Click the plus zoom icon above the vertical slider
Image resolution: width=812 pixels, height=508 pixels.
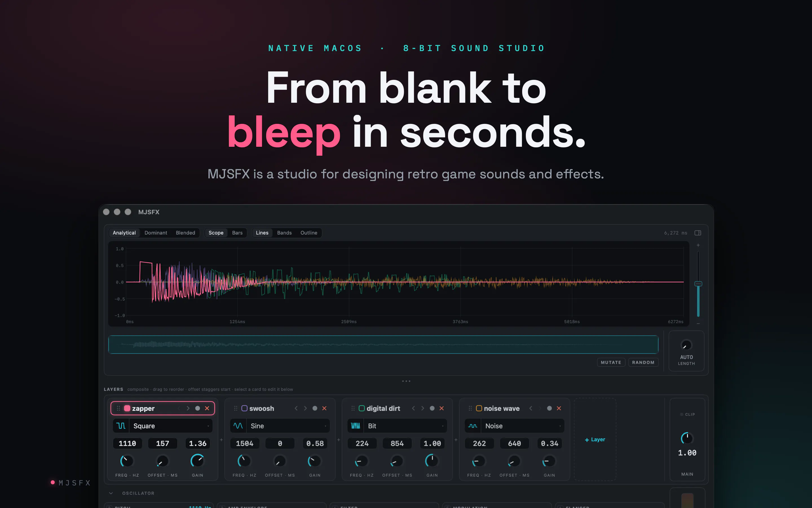(x=698, y=245)
